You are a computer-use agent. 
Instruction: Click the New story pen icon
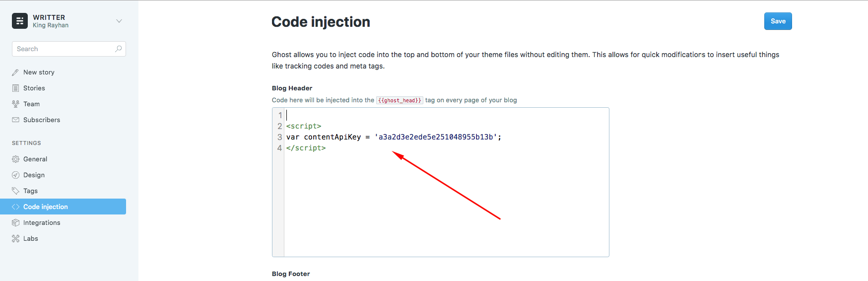[15, 72]
